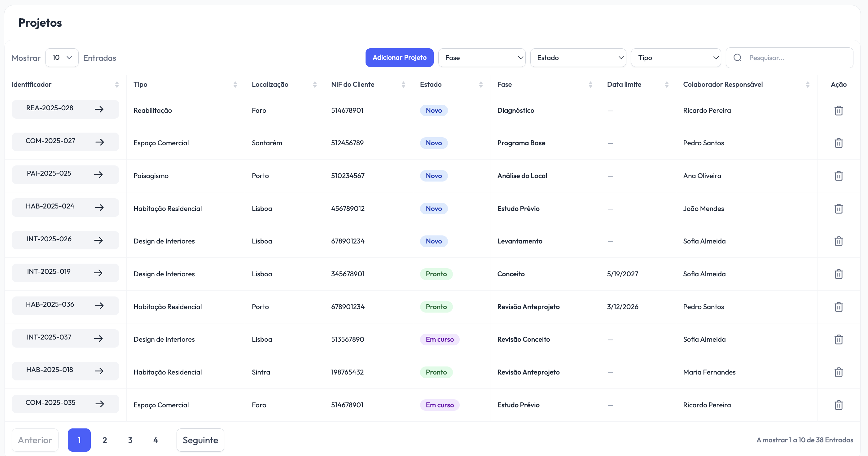The image size is (868, 456).
Task: Open the Estado filter dropdown
Action: pos(578,58)
